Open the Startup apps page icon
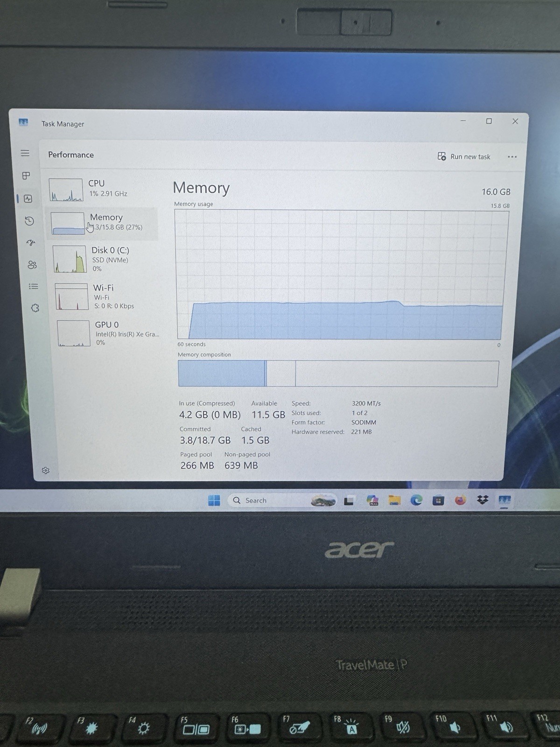 point(31,243)
